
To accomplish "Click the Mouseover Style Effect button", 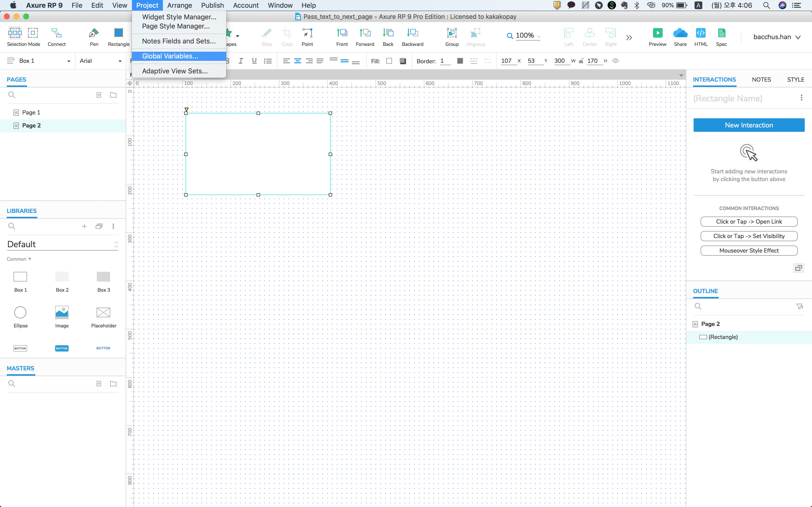I will (749, 251).
